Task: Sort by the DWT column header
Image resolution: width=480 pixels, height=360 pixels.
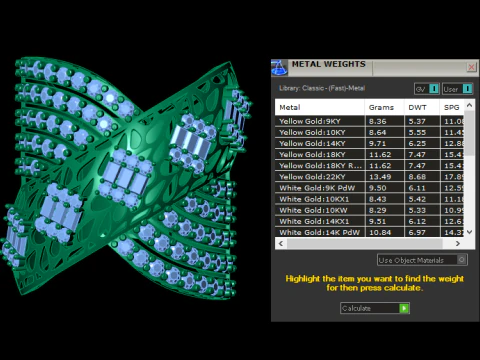Action: (422, 107)
